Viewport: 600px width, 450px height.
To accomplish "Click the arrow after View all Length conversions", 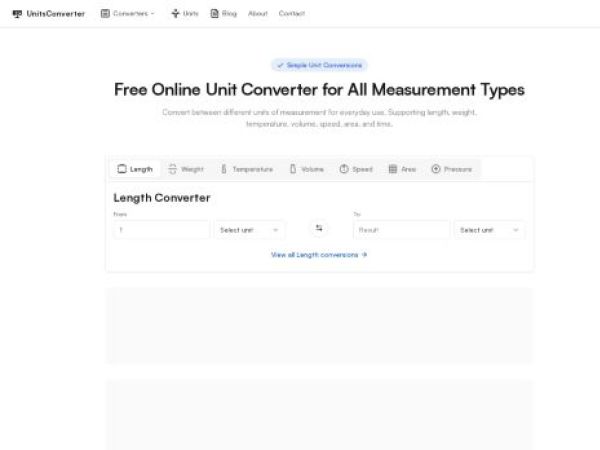I will pyautogui.click(x=364, y=254).
